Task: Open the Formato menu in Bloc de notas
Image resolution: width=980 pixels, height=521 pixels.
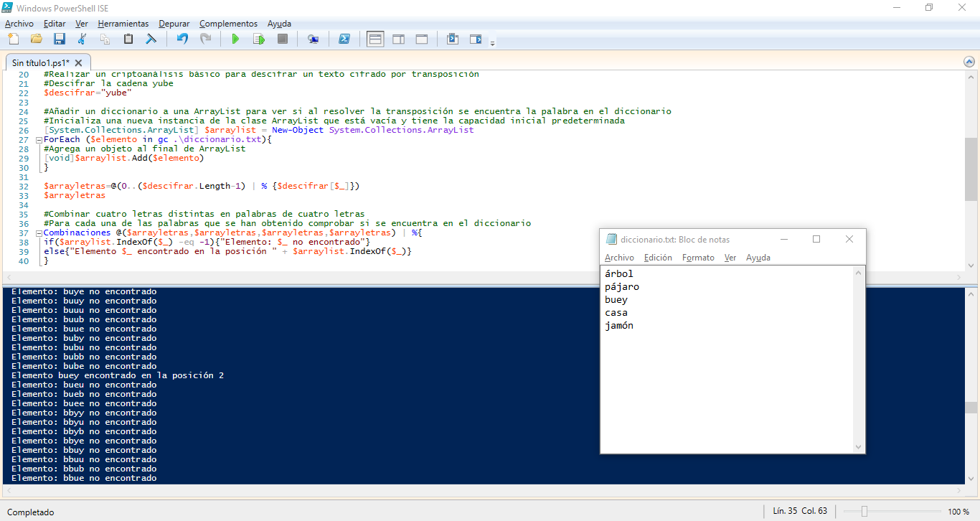Action: pyautogui.click(x=698, y=258)
